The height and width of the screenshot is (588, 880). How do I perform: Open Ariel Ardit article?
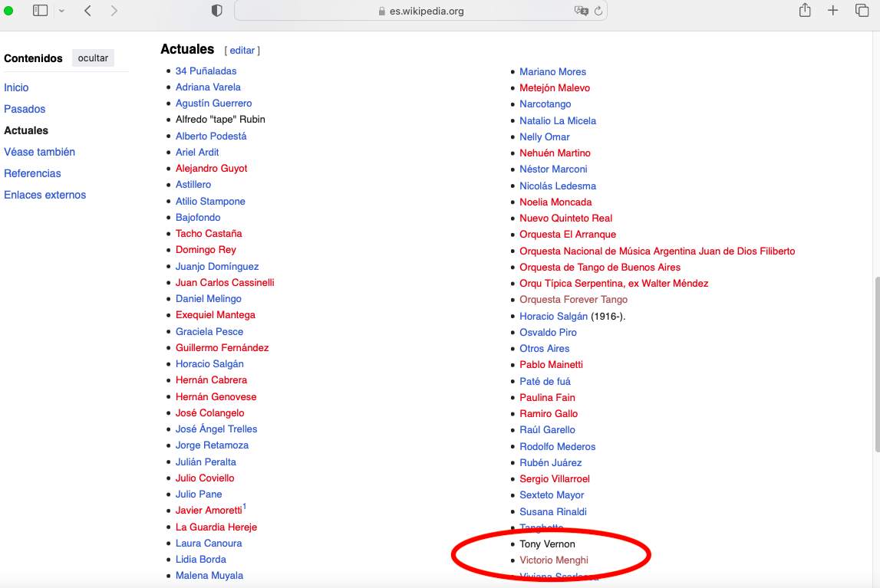(x=197, y=152)
